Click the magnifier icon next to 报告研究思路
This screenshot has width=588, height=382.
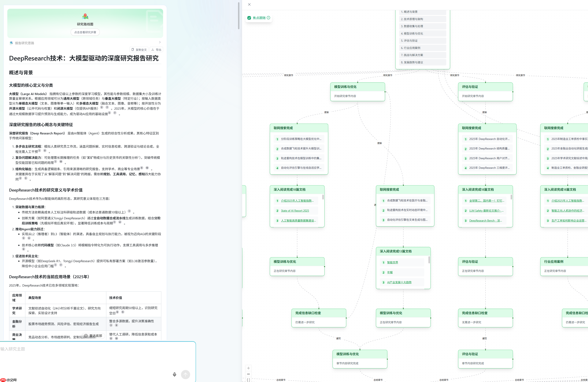coord(11,43)
